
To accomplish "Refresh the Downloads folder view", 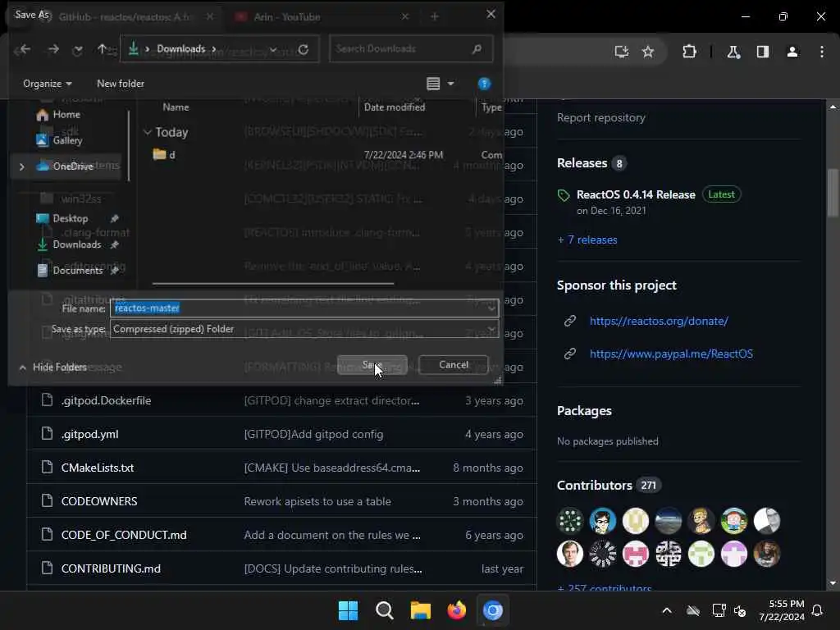I will pyautogui.click(x=304, y=49).
